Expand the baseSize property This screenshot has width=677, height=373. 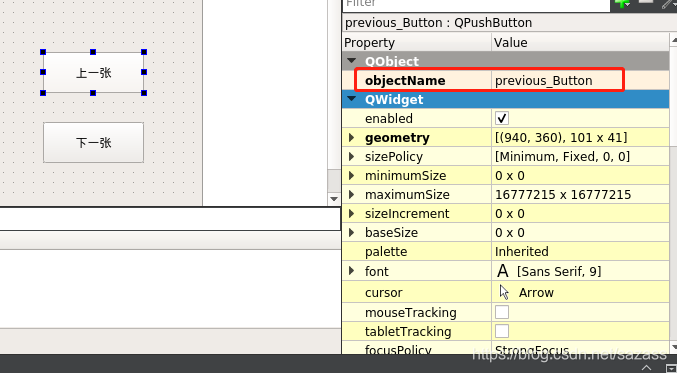[x=351, y=232]
